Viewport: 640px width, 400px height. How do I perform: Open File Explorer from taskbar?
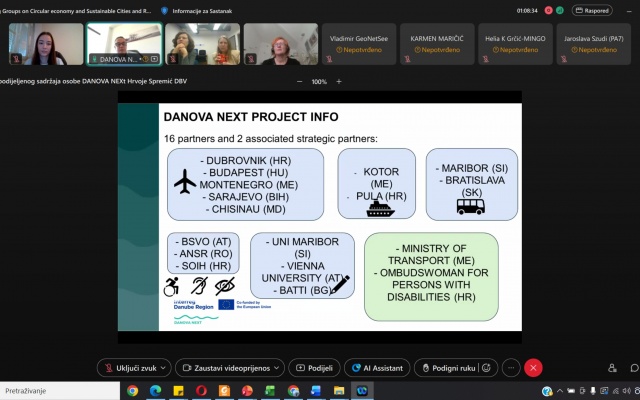click(339, 391)
